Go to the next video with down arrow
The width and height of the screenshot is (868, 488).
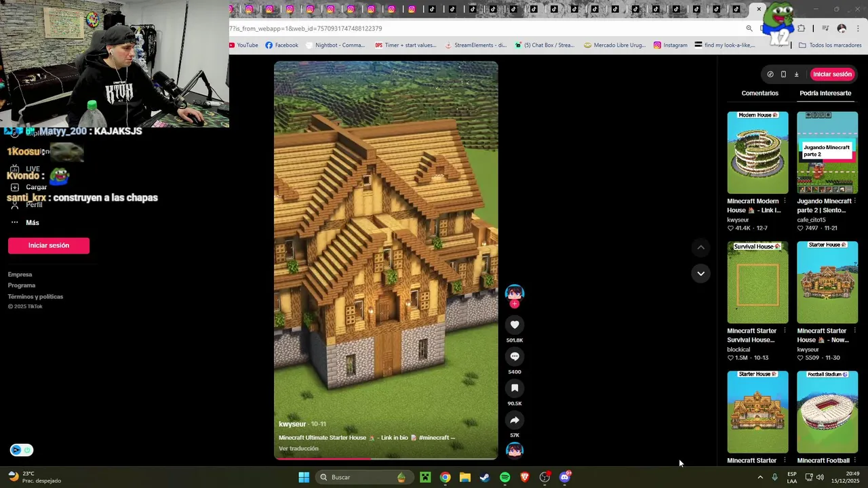click(x=701, y=273)
